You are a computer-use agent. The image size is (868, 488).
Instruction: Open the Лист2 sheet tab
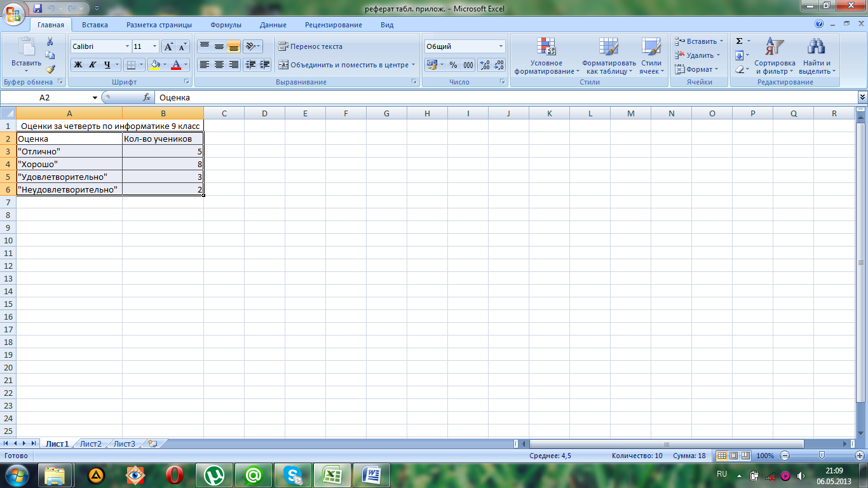click(90, 444)
